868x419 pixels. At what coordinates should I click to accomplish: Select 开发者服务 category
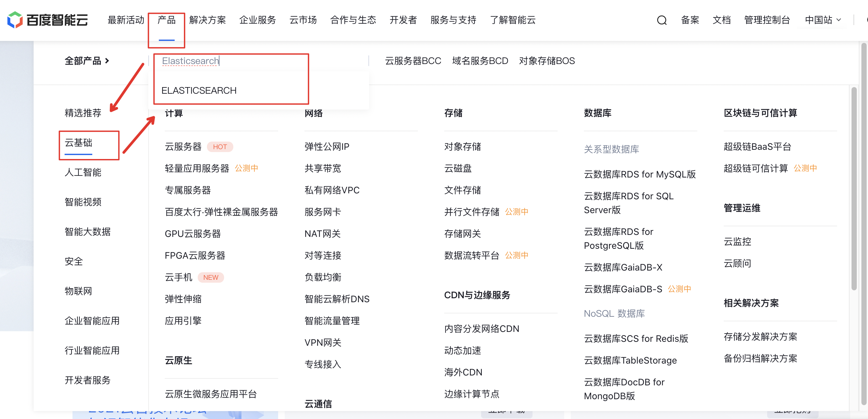pyautogui.click(x=88, y=380)
